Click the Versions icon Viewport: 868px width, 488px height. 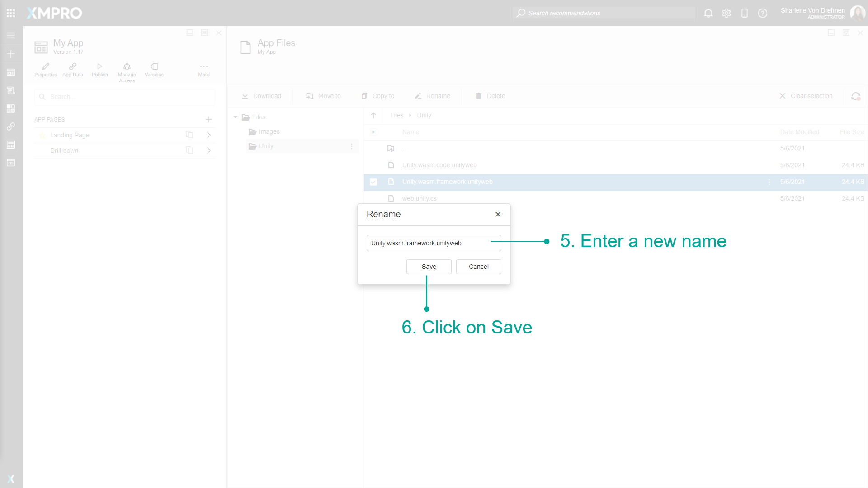click(154, 69)
